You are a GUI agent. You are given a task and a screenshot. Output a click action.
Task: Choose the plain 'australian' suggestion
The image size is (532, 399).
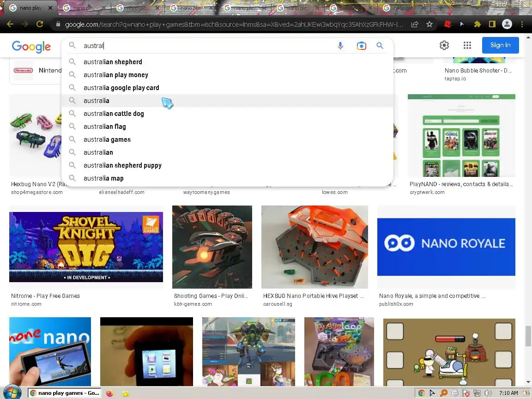[x=227, y=152]
